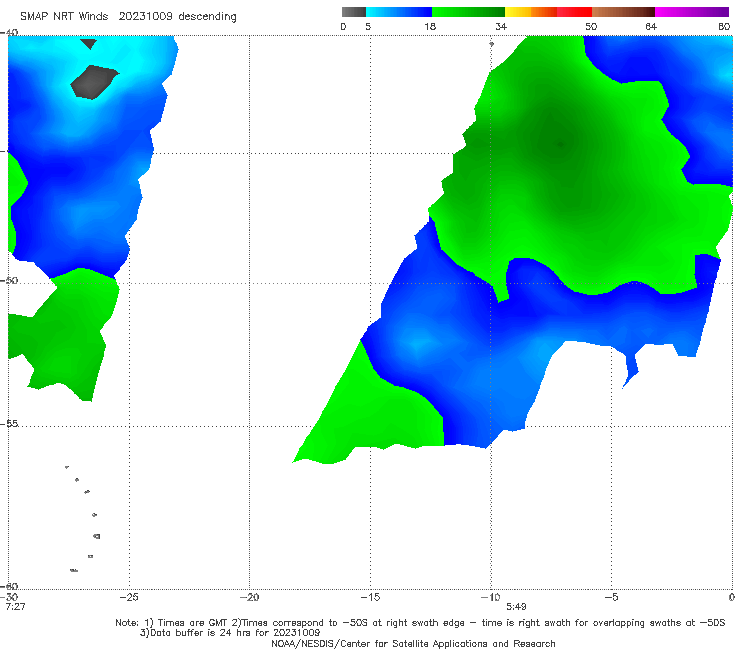Click the color bar label "18"
Viewport: 740px width, 650px height.
pos(430,26)
